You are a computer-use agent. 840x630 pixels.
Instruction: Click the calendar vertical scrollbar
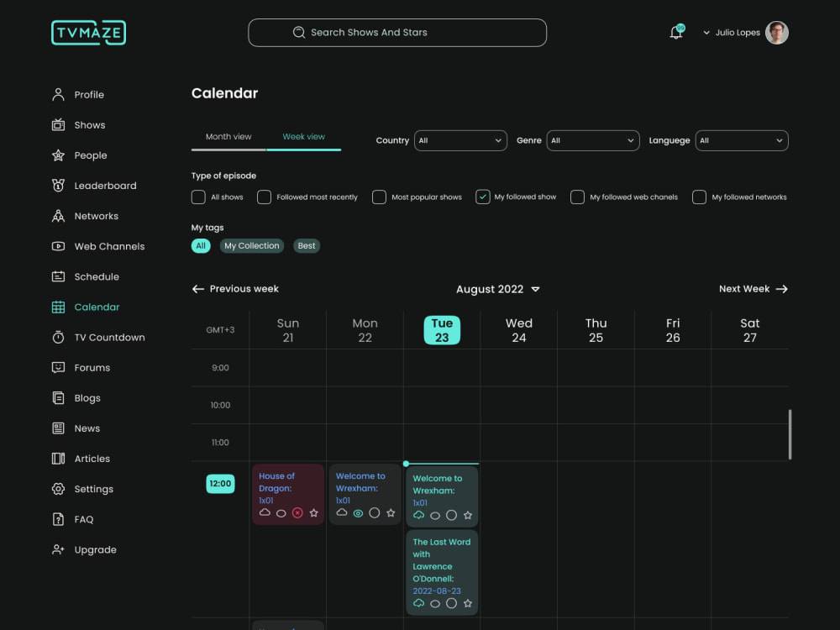click(x=790, y=434)
